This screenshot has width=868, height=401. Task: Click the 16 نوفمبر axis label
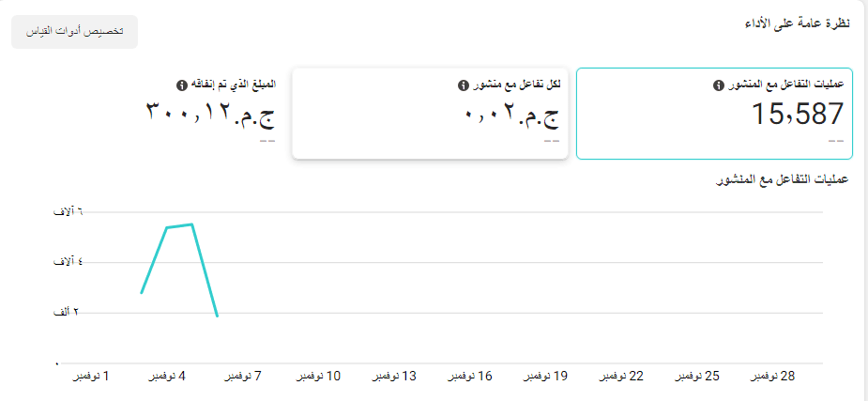tap(470, 377)
